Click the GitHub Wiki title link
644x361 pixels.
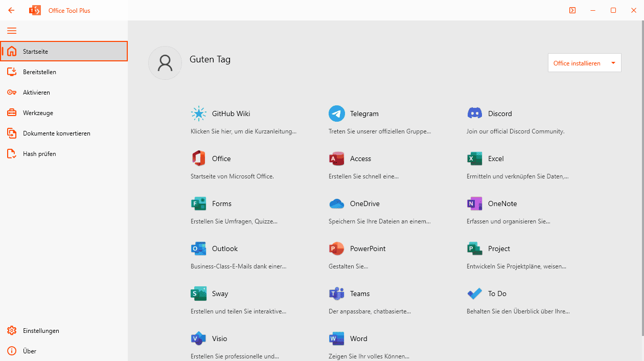[231, 114]
